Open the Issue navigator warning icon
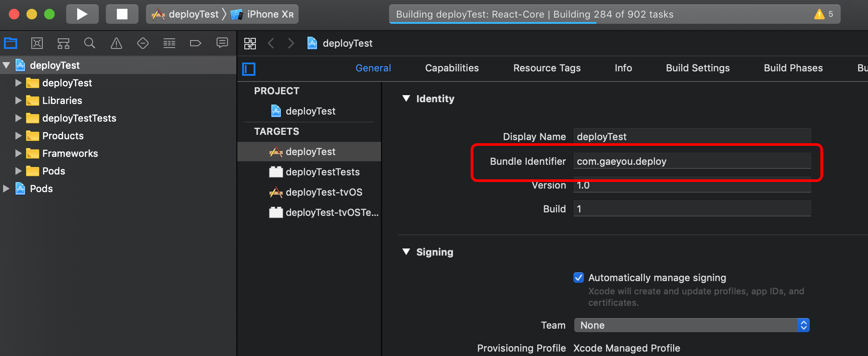This screenshot has width=868, height=356. pyautogui.click(x=116, y=43)
